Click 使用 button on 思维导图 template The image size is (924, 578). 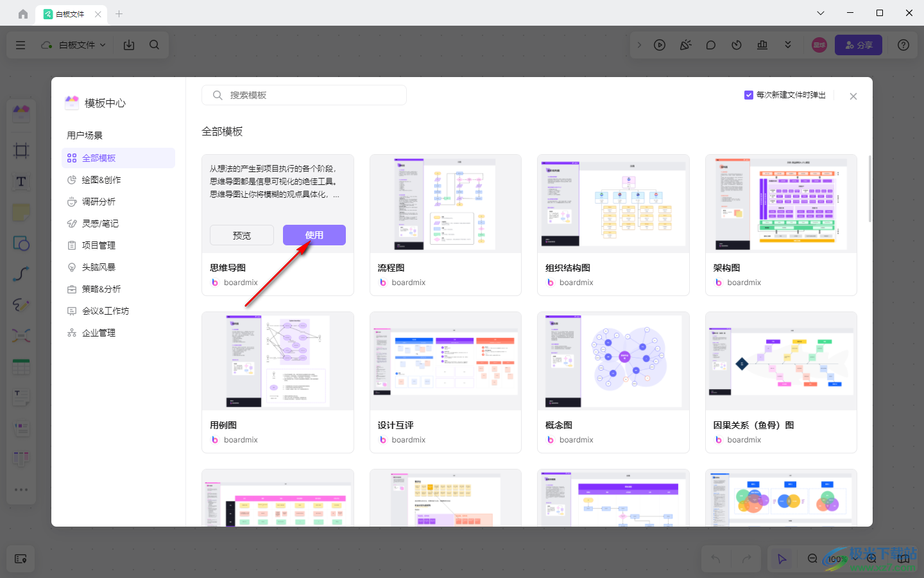[x=314, y=235]
